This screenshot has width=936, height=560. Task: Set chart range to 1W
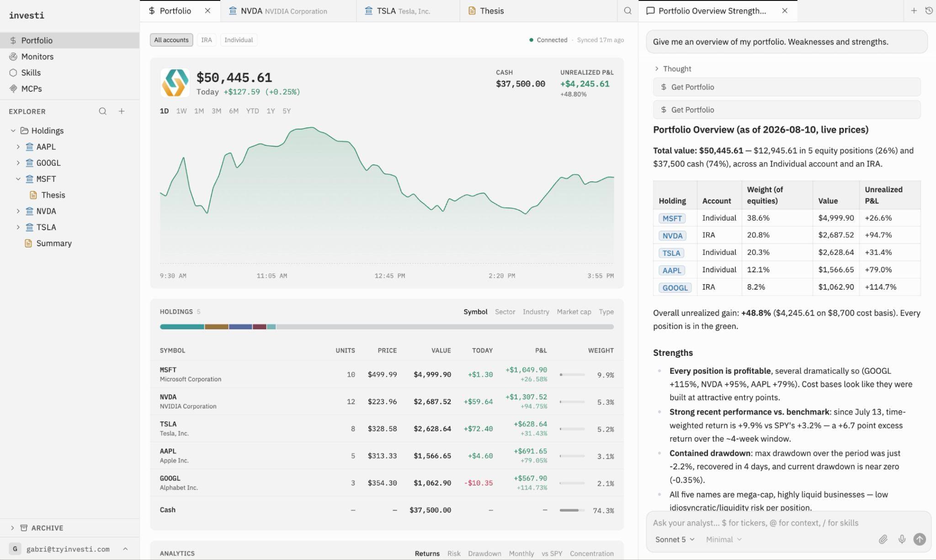pos(181,111)
